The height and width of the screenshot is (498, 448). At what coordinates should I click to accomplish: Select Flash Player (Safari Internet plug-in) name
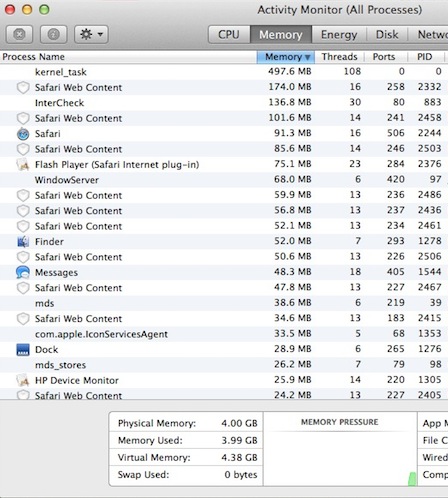pyautogui.click(x=117, y=165)
